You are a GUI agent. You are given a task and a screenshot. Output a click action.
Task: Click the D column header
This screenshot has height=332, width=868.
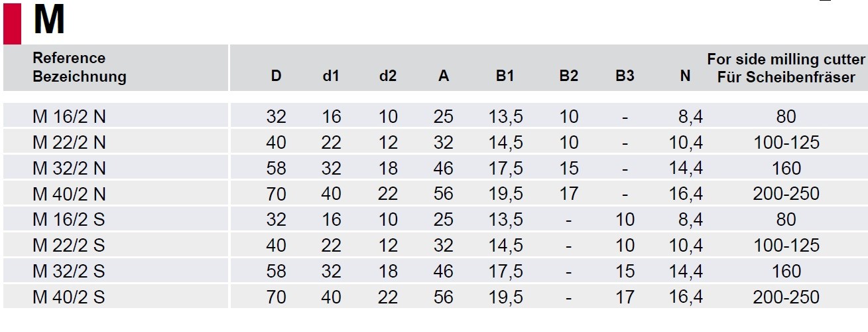pos(276,76)
